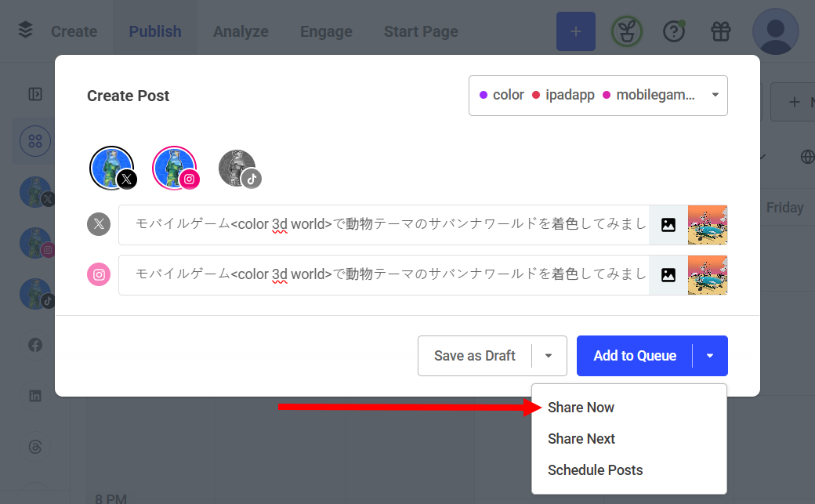Open the Create tab
This screenshot has height=504, width=815.
[x=74, y=31]
